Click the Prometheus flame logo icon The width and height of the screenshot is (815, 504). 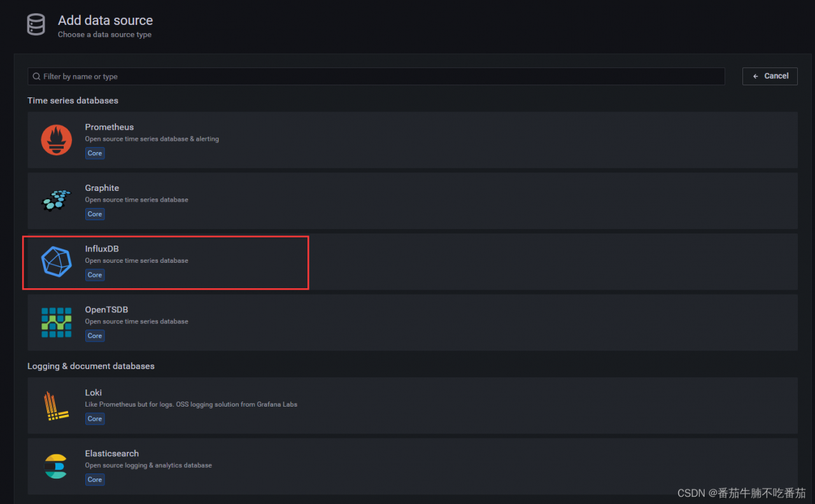[56, 140]
